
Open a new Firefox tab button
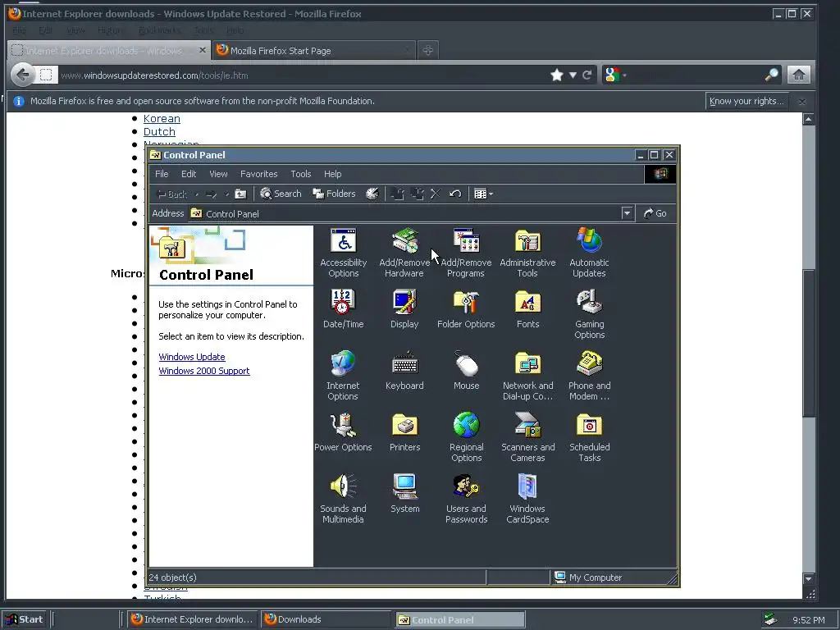click(428, 50)
